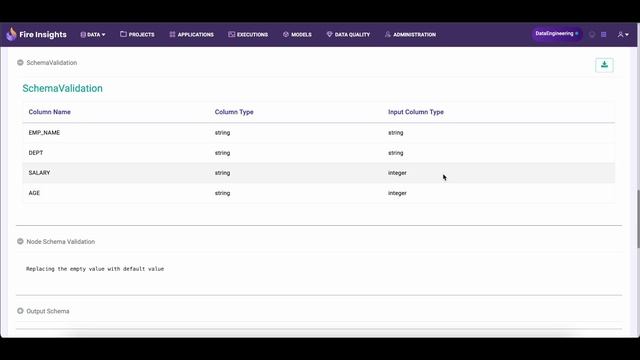Viewport: 640px width, 360px height.
Task: Download the SchemaValidation results
Action: (x=604, y=65)
